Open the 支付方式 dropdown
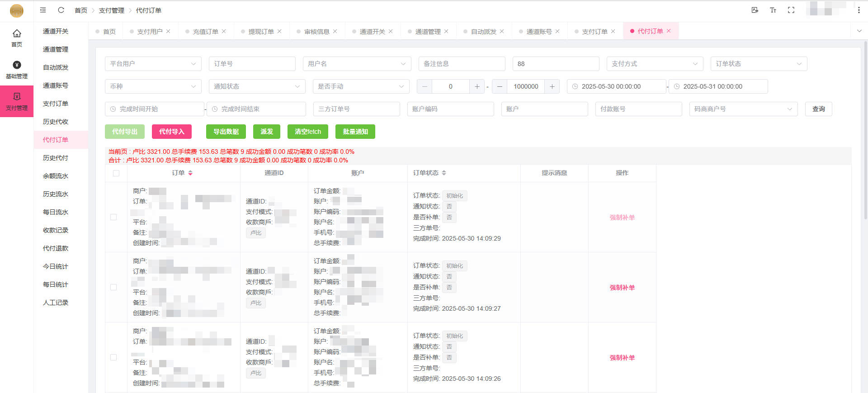 655,64
